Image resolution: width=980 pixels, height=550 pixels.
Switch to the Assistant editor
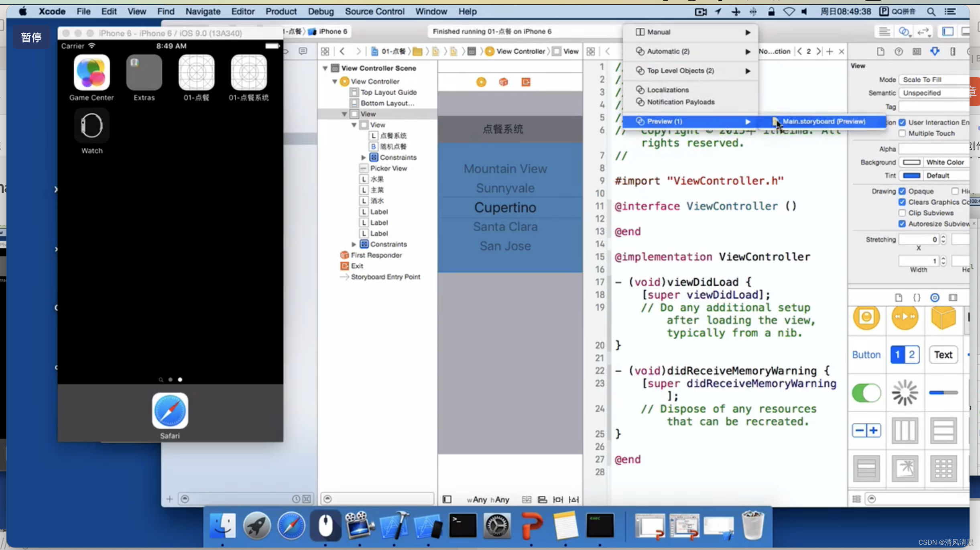pyautogui.click(x=903, y=31)
